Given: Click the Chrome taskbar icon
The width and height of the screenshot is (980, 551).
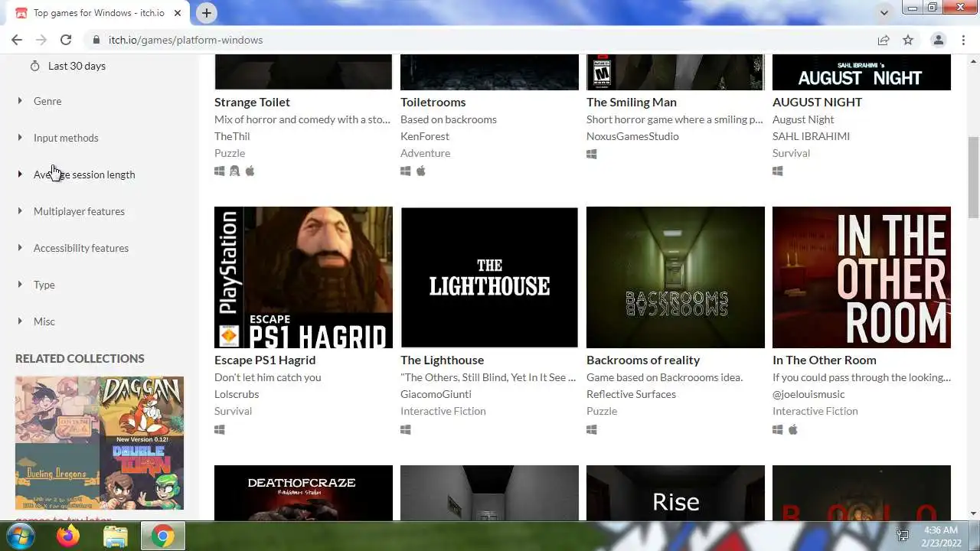Looking at the screenshot, I should point(162,536).
